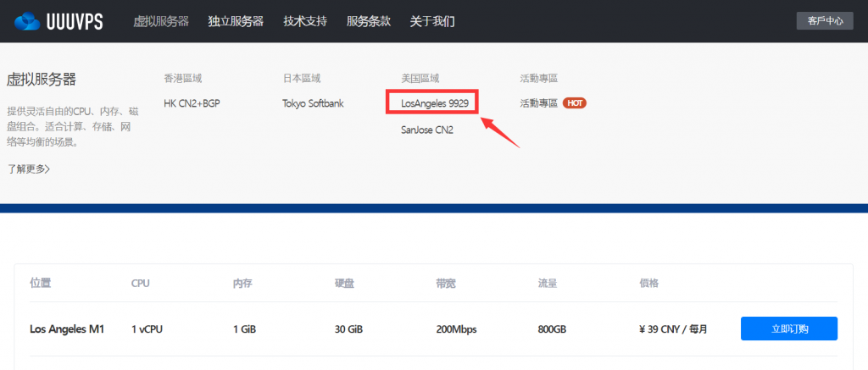Click the 香港區域 heading
Viewport: 868px width, 370px height.
pyautogui.click(x=183, y=79)
